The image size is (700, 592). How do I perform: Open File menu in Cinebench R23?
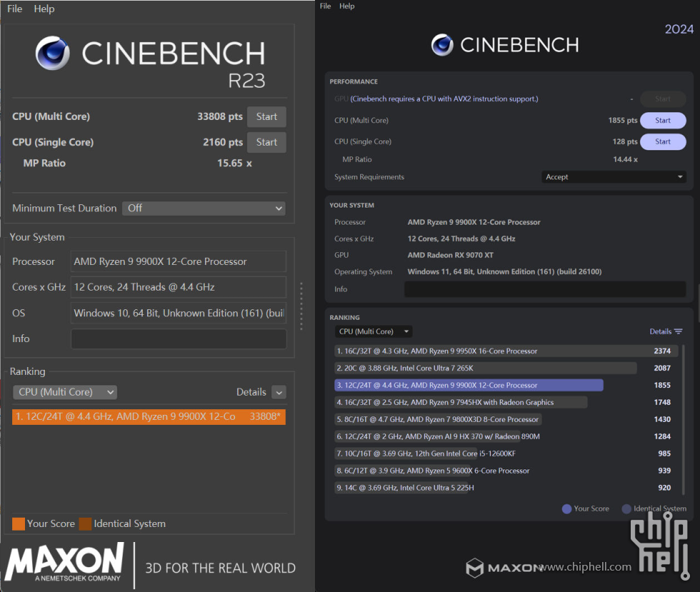click(15, 9)
